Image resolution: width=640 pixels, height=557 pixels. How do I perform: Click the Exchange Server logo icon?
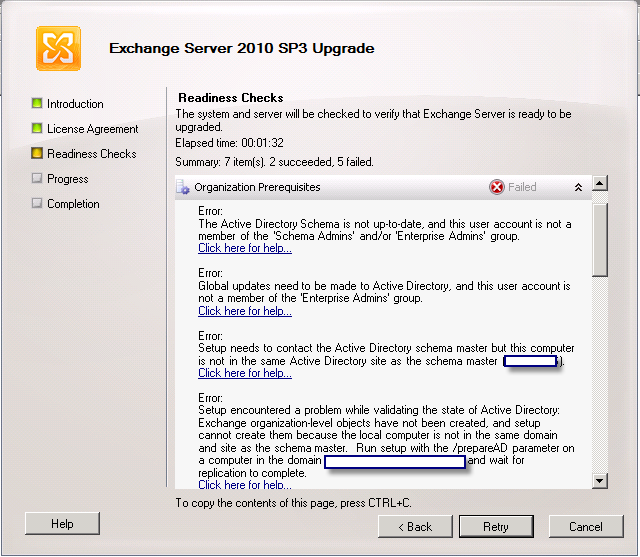click(58, 49)
